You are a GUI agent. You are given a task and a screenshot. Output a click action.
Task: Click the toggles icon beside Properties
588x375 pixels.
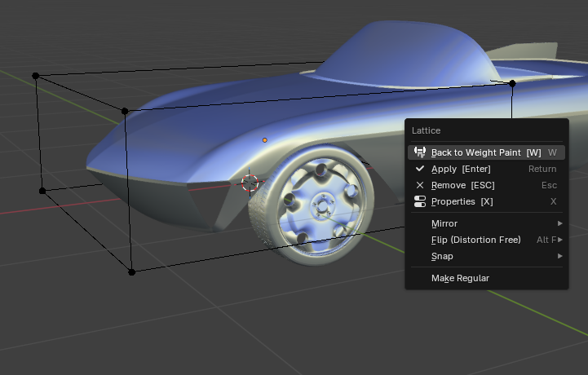[x=420, y=201]
